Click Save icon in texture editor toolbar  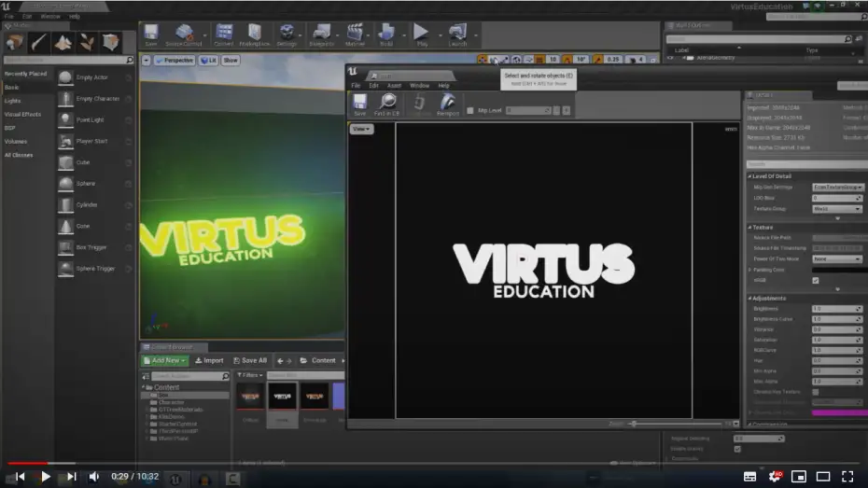360,104
